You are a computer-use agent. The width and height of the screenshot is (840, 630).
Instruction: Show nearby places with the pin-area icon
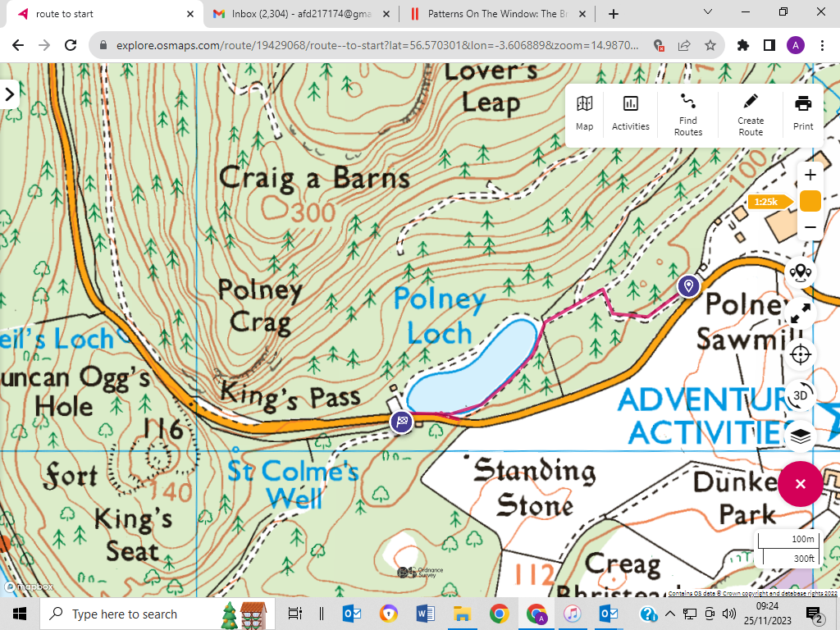tap(801, 273)
